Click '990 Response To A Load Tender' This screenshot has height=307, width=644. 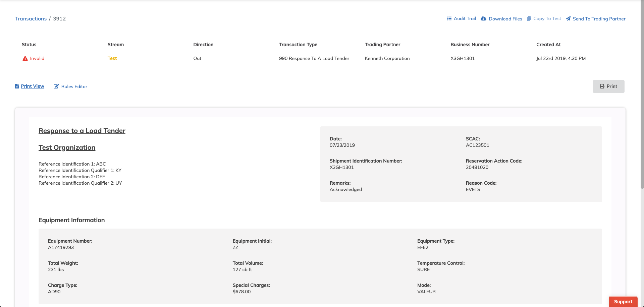point(314,58)
